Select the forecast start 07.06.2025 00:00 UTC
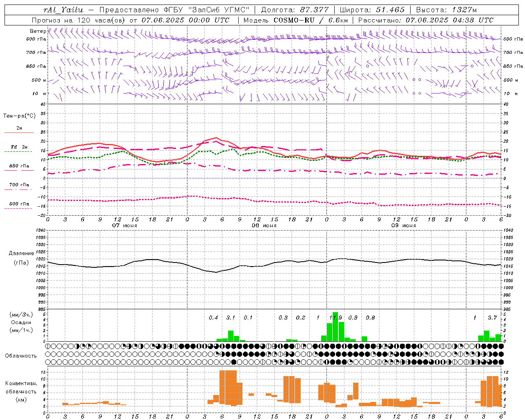Image resolution: width=525 pixels, height=420 pixels. click(x=185, y=20)
